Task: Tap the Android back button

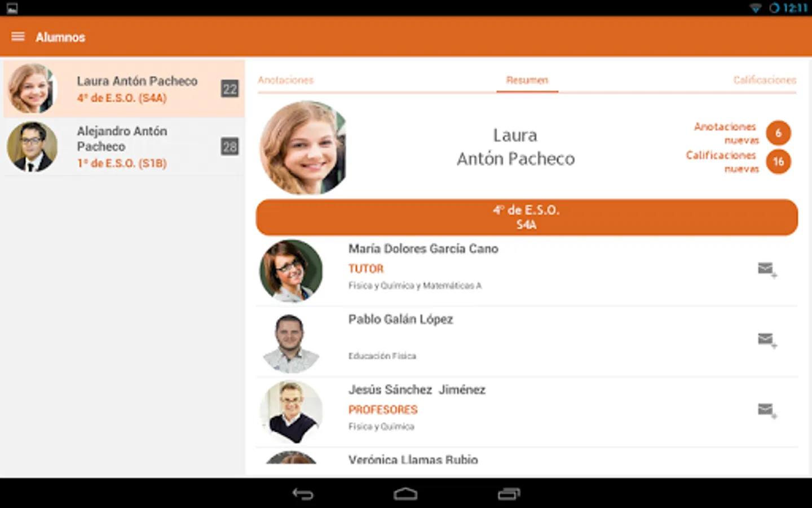Action: click(303, 494)
